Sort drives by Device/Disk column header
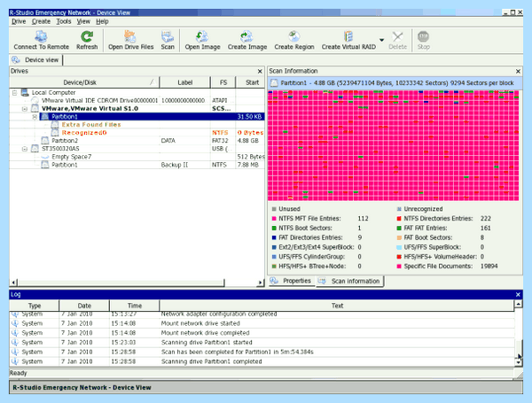The width and height of the screenshot is (532, 403). 84,82
